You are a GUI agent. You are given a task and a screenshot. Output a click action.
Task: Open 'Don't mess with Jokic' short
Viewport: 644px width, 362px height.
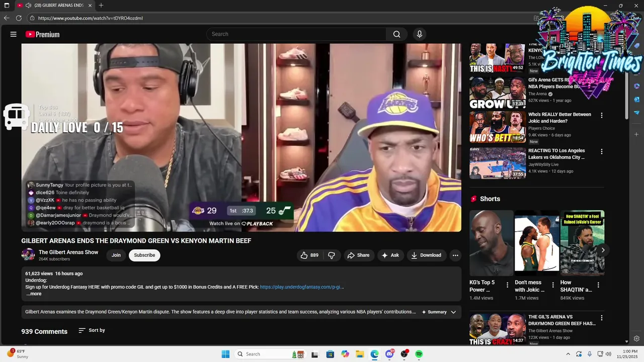click(x=536, y=243)
